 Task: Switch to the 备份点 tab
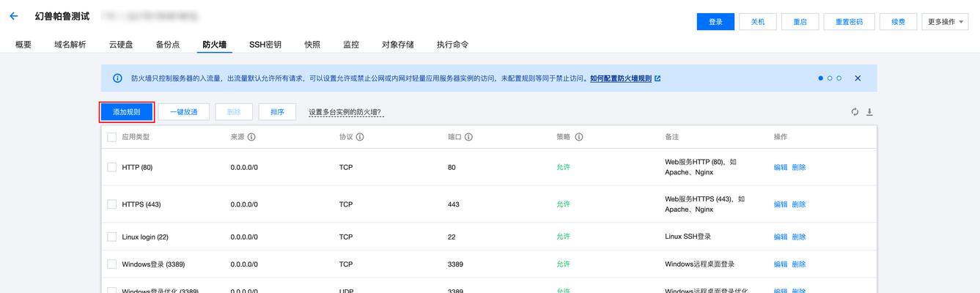[168, 45]
